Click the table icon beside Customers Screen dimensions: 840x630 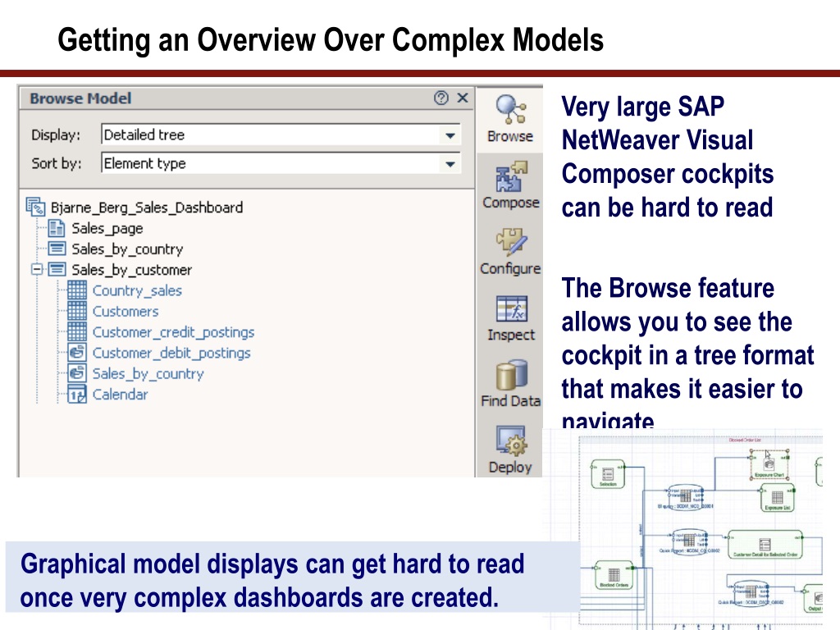77,311
